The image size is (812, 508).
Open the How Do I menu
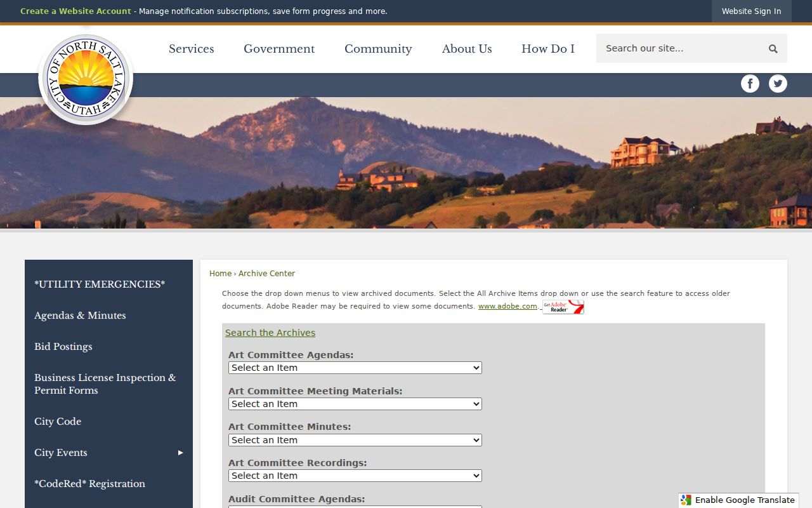[x=548, y=49]
